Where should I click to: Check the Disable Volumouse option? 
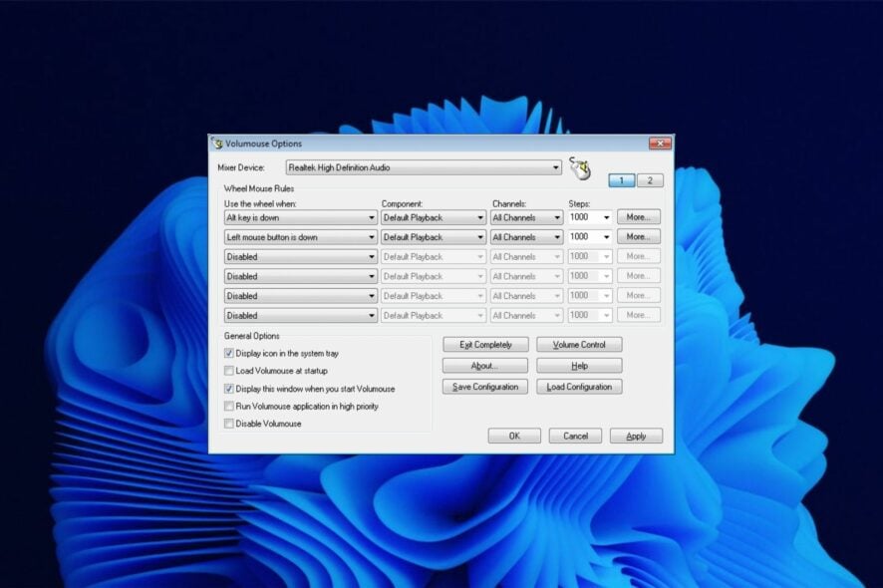(x=229, y=424)
